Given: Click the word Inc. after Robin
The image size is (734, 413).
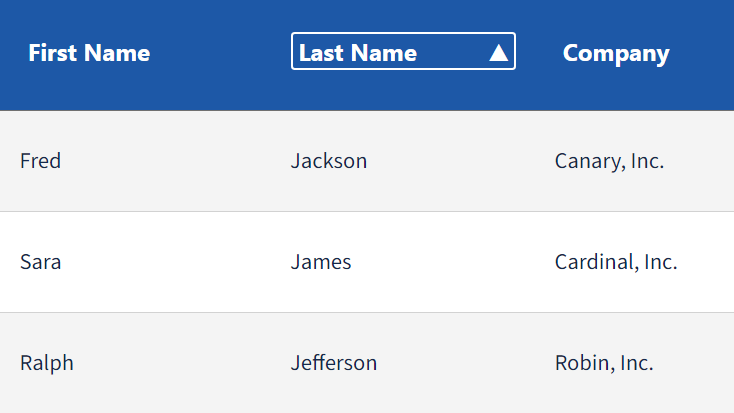Looking at the screenshot, I should point(637,363).
